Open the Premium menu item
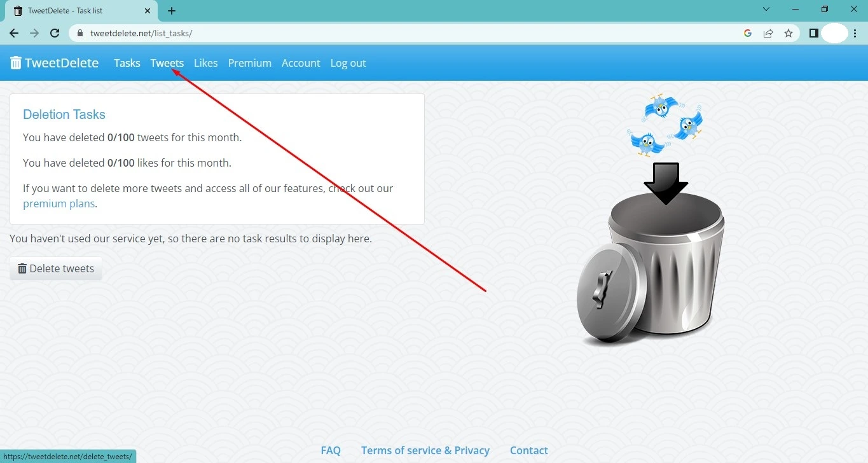The width and height of the screenshot is (868, 463). point(250,63)
